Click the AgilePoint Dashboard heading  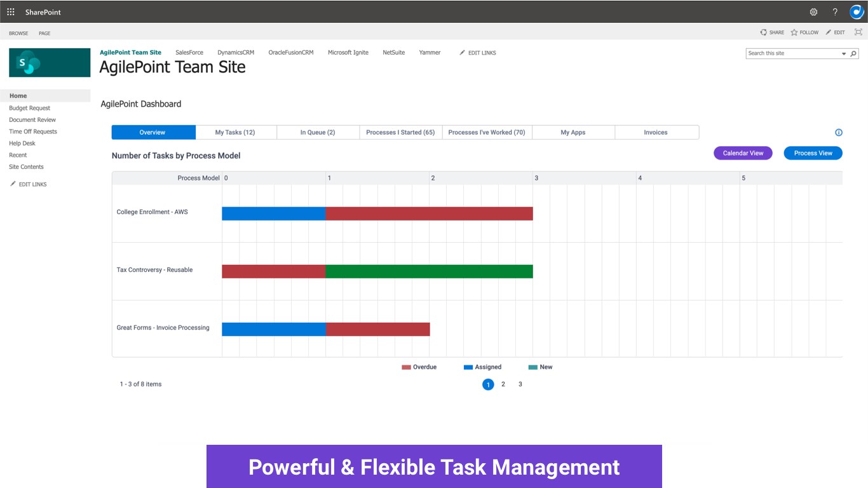point(141,104)
